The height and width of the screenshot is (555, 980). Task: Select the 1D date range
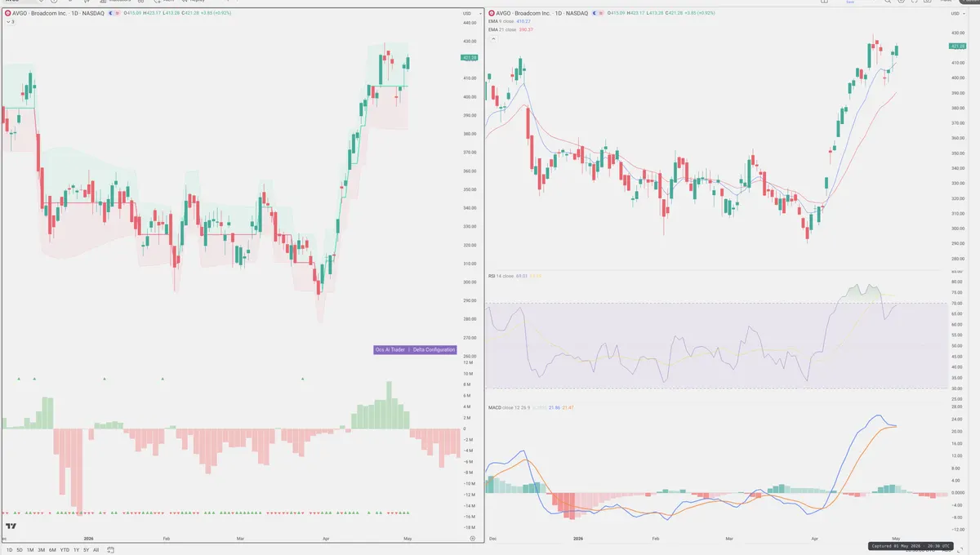[8, 550]
